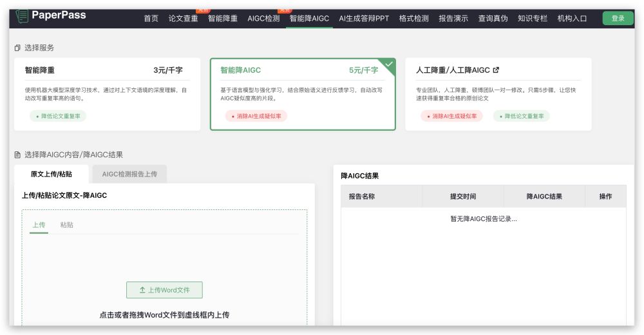The image size is (644, 335).
Task: Select the 智能降AIGC 5元/千字 service card
Action: click(303, 94)
